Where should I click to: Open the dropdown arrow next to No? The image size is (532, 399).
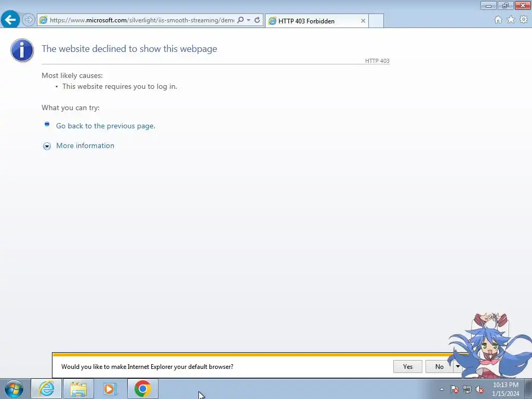[457, 366]
